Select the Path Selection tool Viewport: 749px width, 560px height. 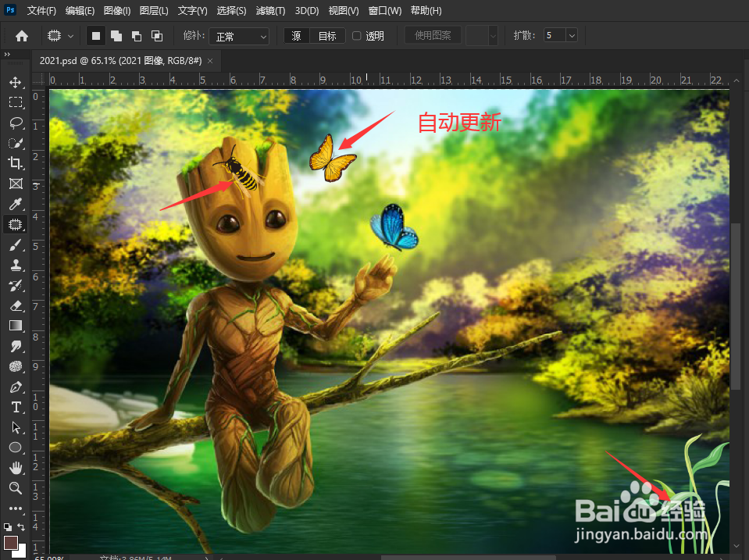click(16, 427)
